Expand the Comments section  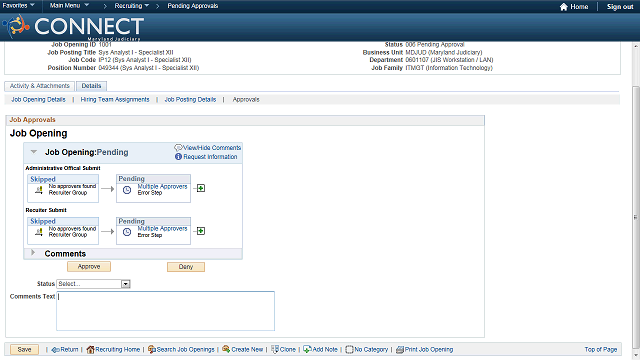click(33, 253)
